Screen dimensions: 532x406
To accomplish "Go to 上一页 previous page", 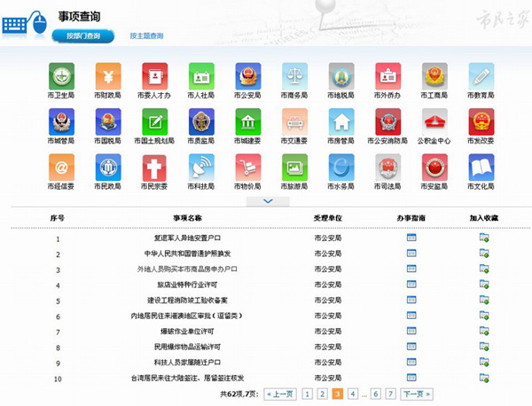I will pyautogui.click(x=280, y=394).
